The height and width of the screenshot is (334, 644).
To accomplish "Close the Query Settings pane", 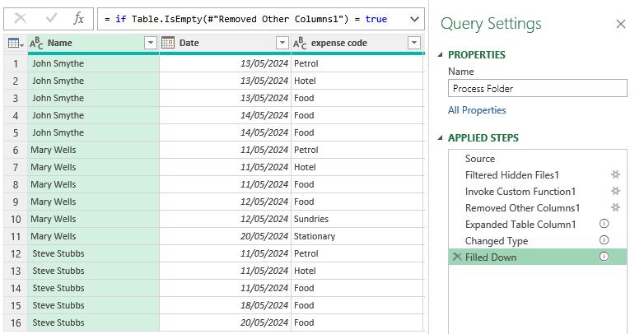I will (x=621, y=24).
